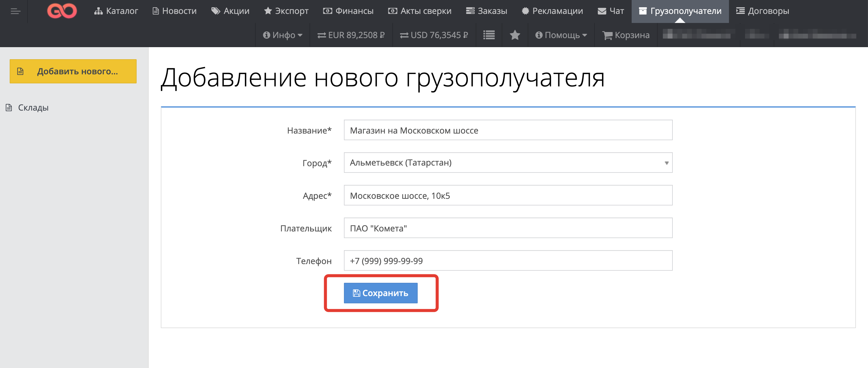Focus the Телефон phone number field

pos(508,260)
